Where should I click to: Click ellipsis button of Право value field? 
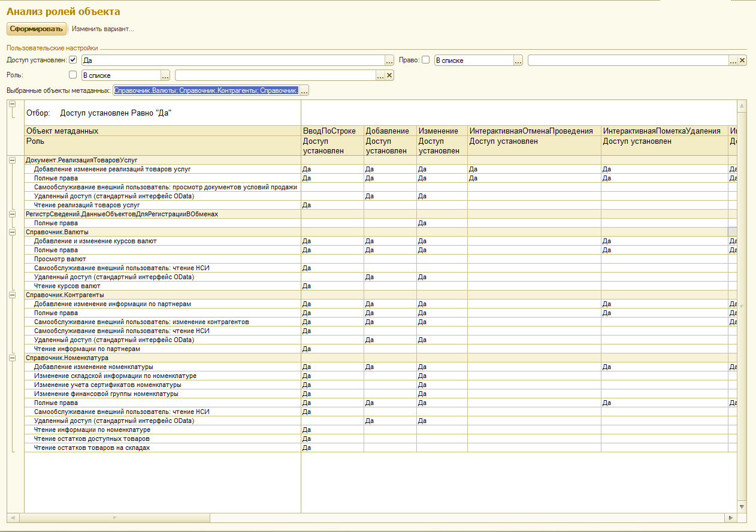tap(733, 61)
